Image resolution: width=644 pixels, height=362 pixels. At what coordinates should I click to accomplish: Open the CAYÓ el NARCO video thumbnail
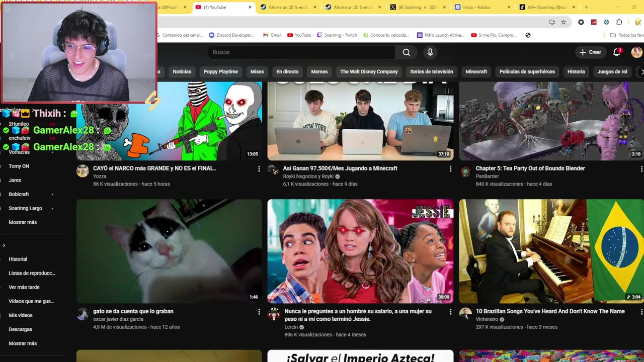[x=169, y=121]
